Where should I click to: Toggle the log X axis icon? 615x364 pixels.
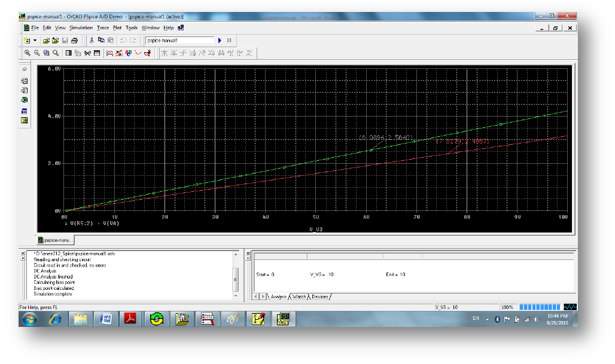pyautogui.click(x=69, y=53)
